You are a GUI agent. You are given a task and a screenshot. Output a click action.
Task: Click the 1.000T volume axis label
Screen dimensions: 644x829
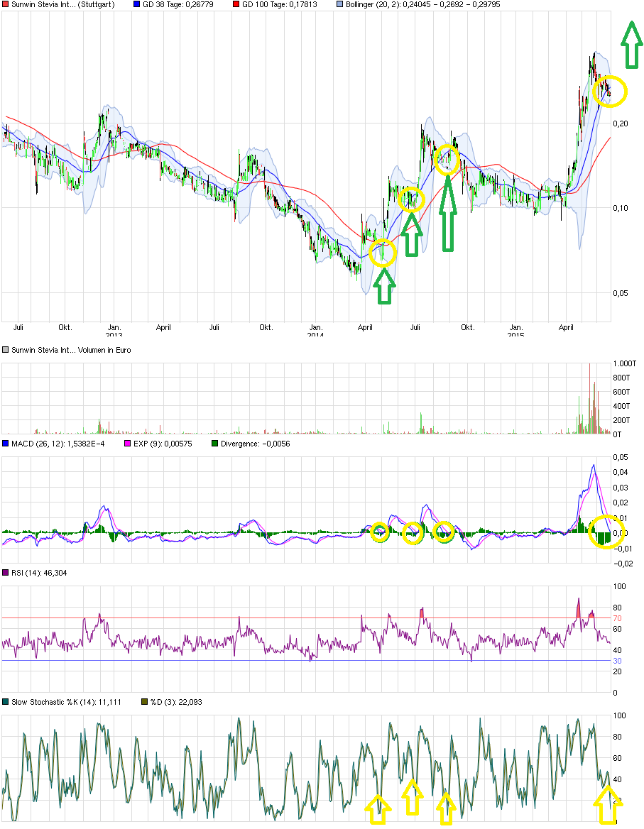coord(624,363)
